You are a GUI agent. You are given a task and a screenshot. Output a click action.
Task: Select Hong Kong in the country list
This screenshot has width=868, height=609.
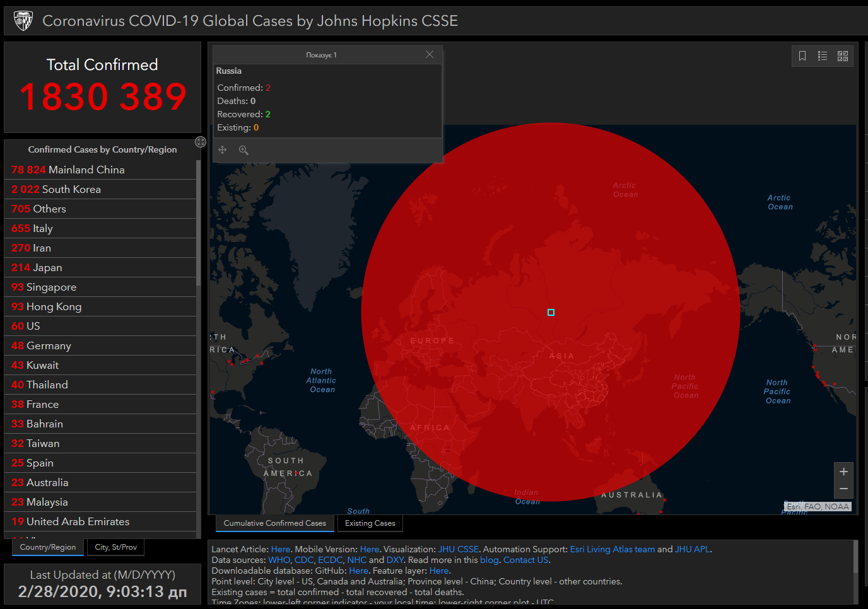coord(101,306)
